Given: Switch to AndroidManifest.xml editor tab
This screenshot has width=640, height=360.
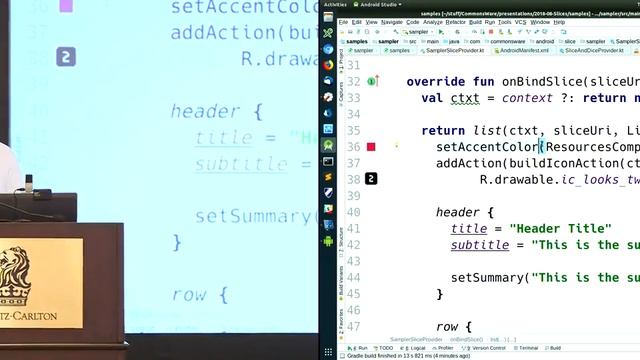Looking at the screenshot, I should pos(521,51).
